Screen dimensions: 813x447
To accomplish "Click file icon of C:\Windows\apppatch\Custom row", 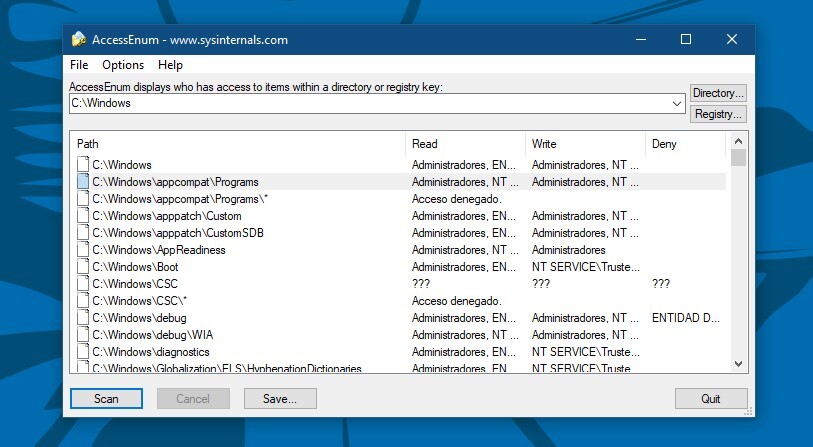I will pyautogui.click(x=83, y=216).
